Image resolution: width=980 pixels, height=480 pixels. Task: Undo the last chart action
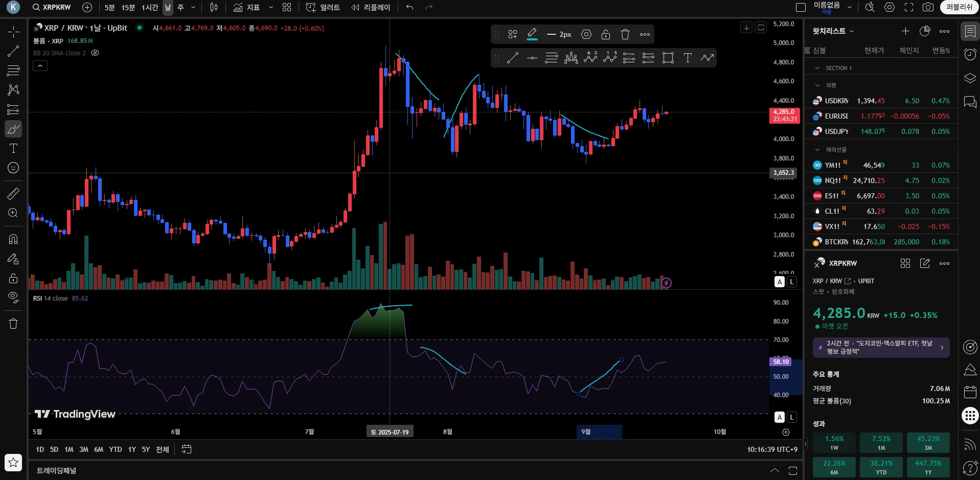409,7
